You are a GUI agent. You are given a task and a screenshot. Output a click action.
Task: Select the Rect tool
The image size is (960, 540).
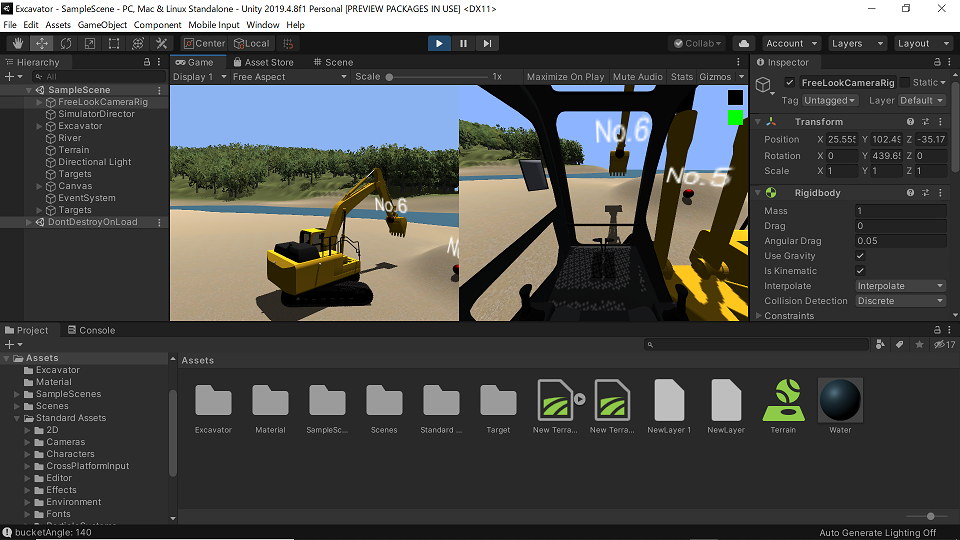click(114, 43)
